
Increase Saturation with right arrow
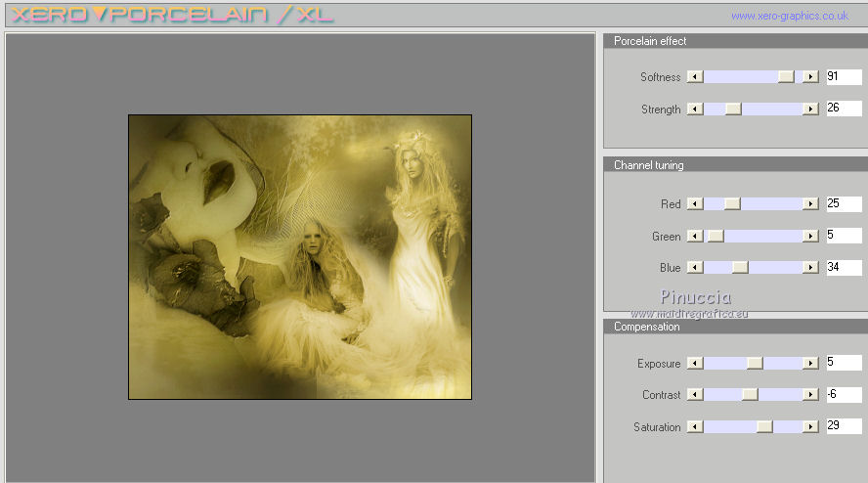coord(810,426)
